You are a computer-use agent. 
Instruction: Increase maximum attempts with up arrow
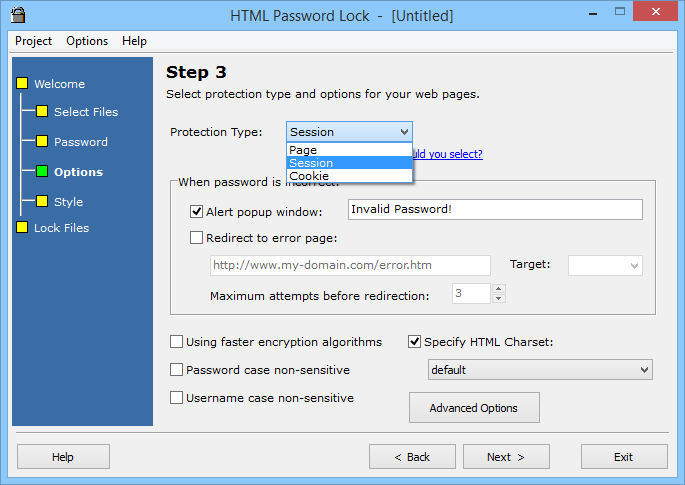pos(498,288)
